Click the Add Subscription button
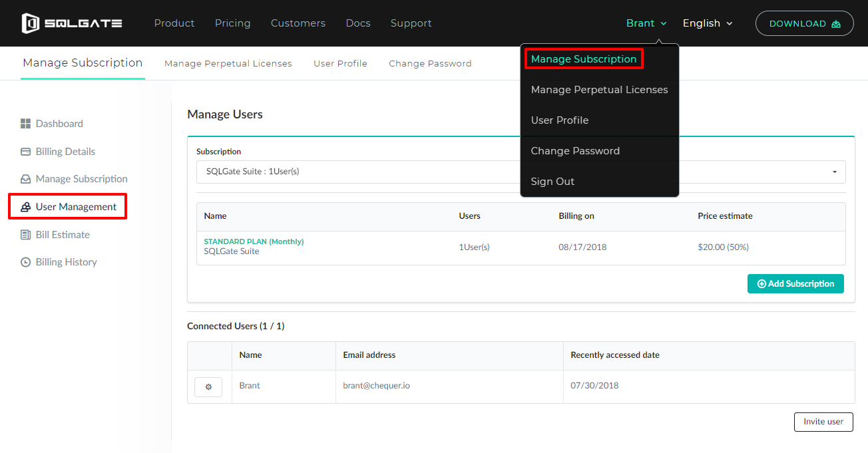Image resolution: width=868 pixels, height=453 pixels. pyautogui.click(x=795, y=284)
